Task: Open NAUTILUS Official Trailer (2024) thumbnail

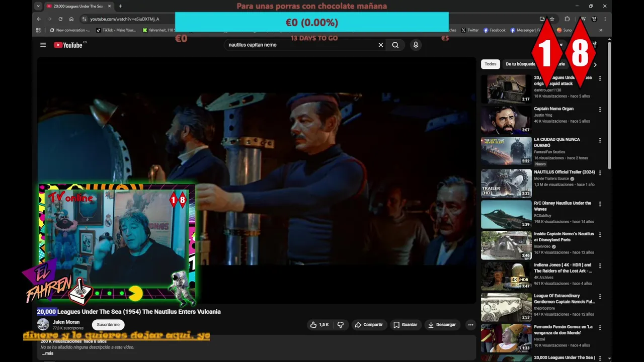Action: 506,183
